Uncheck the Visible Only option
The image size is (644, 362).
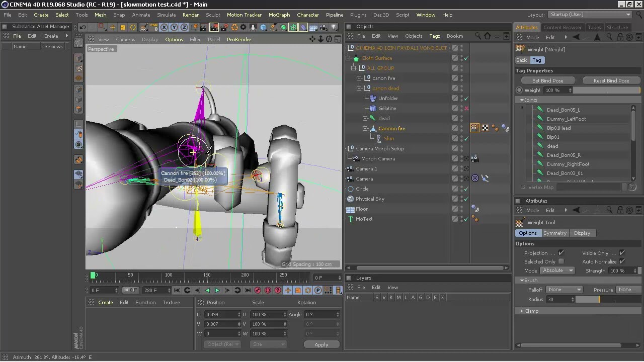pos(622,253)
